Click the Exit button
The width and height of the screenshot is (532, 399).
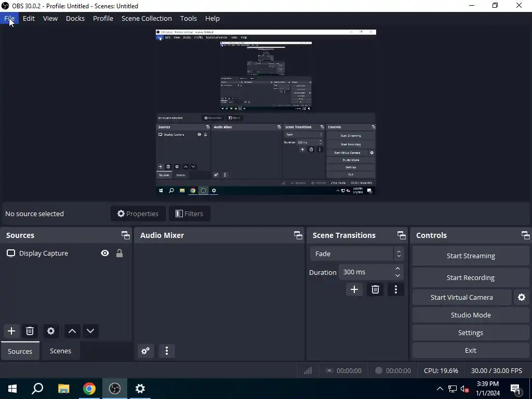pyautogui.click(x=471, y=350)
